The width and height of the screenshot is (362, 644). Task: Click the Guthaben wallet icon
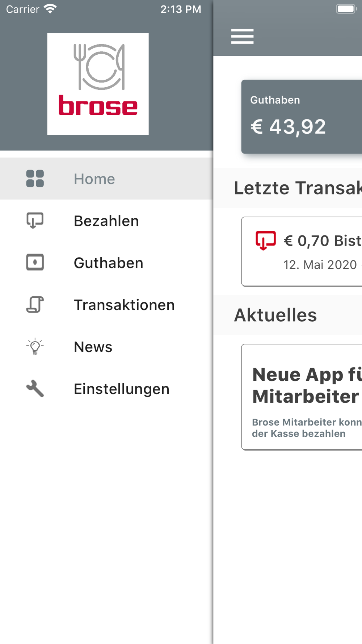point(35,263)
